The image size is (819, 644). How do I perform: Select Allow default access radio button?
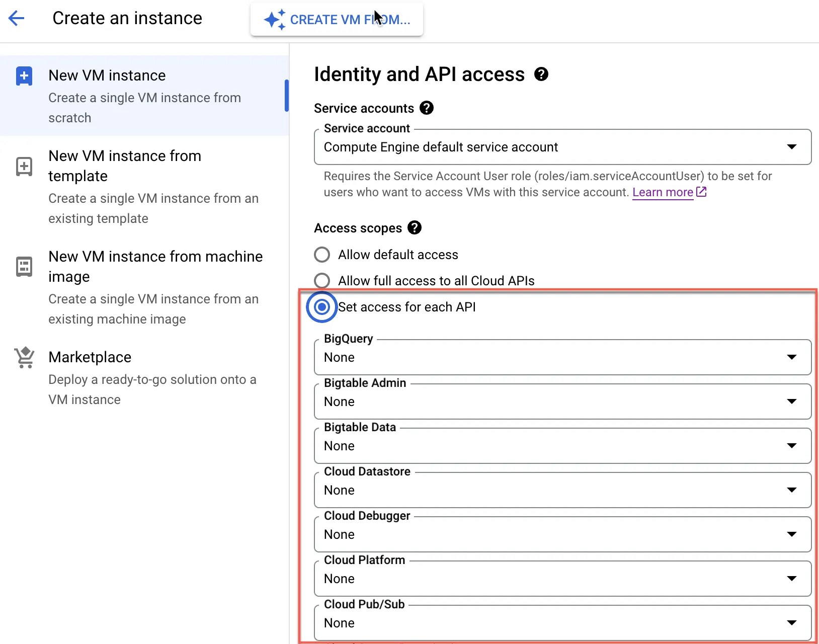point(322,255)
